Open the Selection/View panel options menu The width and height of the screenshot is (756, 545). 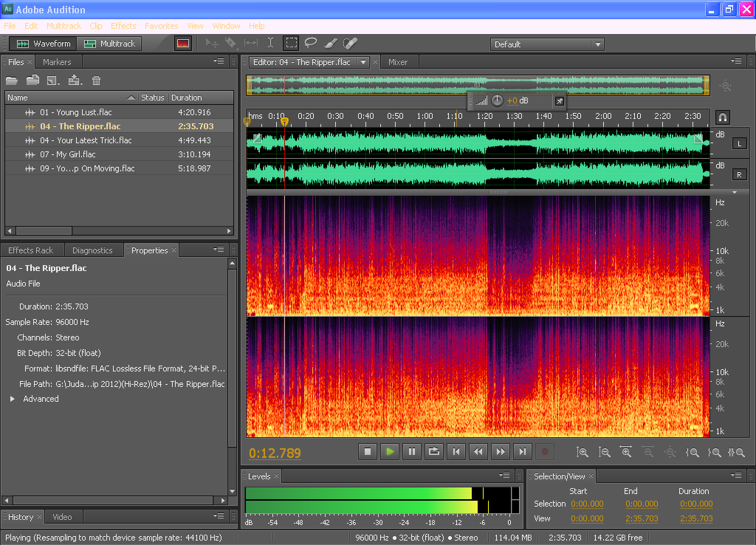click(x=736, y=476)
